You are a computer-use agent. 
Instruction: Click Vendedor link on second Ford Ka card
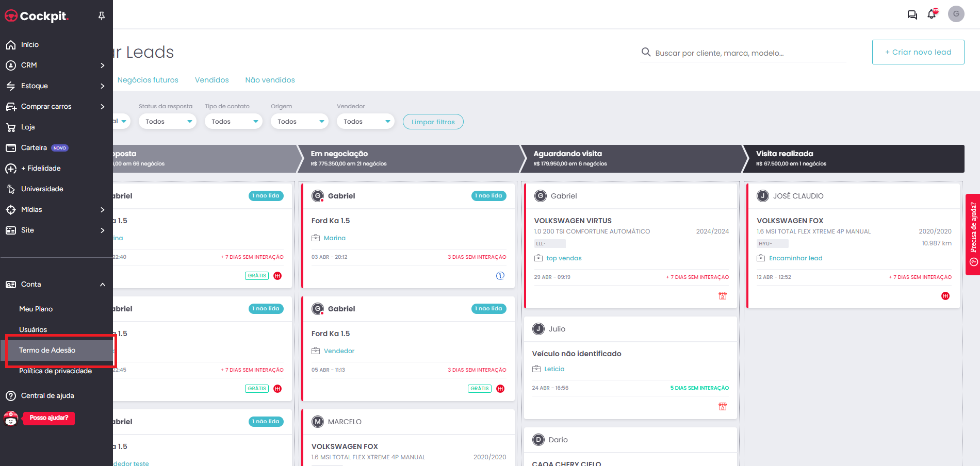click(339, 351)
